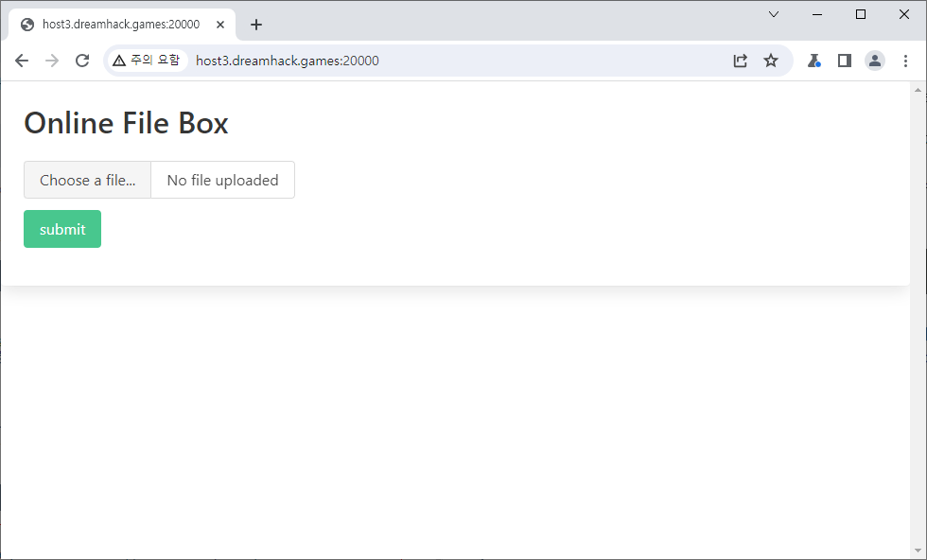
Task: Close the host3.dreamhack.games tab
Action: point(219,25)
